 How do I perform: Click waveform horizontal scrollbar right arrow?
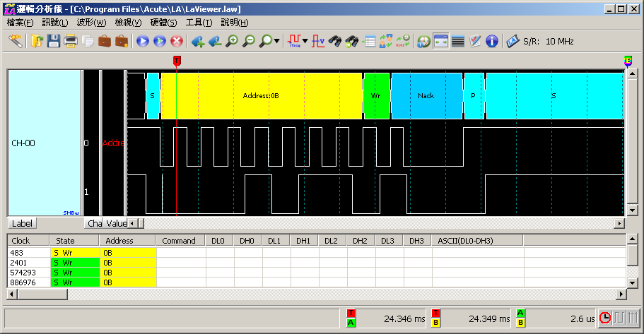pos(619,223)
